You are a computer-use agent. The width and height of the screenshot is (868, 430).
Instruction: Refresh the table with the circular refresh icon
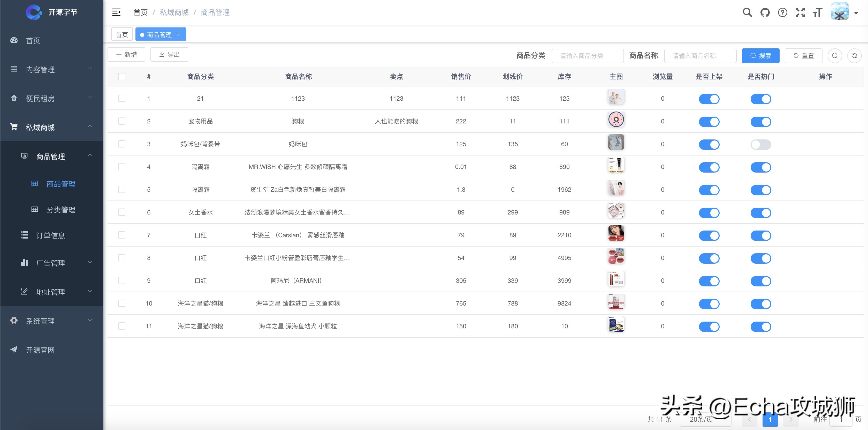point(855,55)
